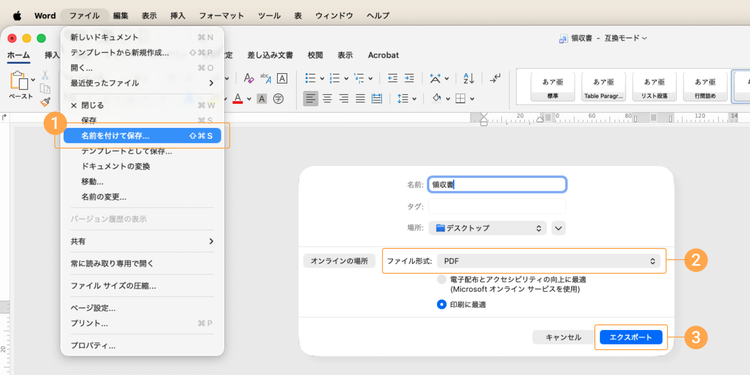Screen dimensions: 750x375
Task: Open the borders dropdown arrow
Action: 472,99
